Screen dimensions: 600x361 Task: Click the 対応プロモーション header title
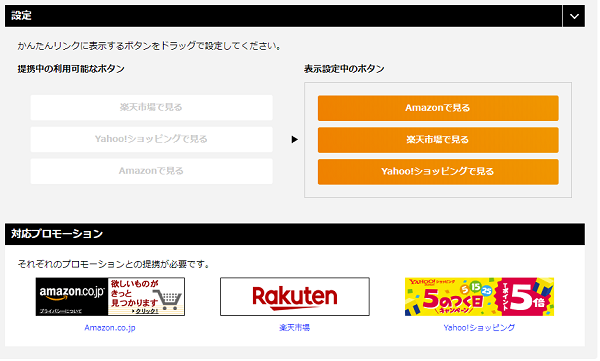point(57,235)
